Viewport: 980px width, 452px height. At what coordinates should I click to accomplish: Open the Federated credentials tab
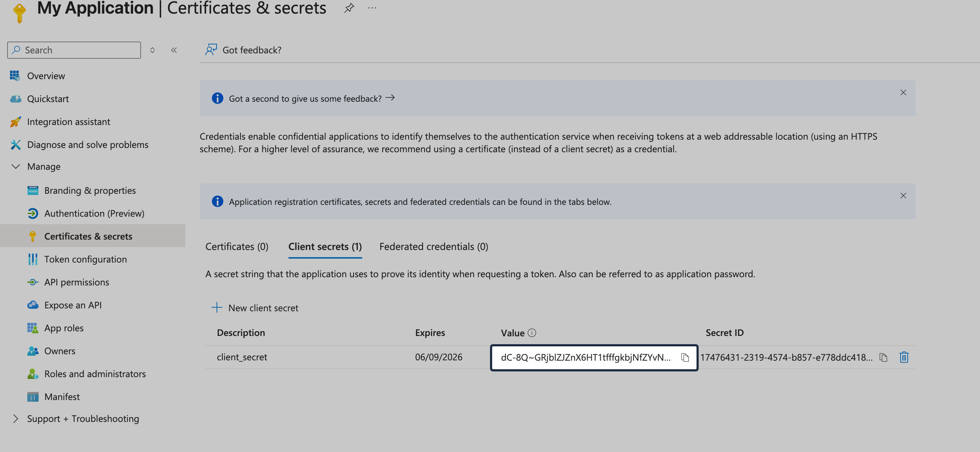click(x=433, y=246)
